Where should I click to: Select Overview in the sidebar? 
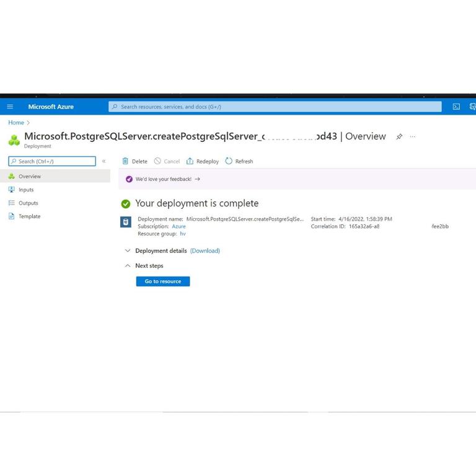point(55,176)
